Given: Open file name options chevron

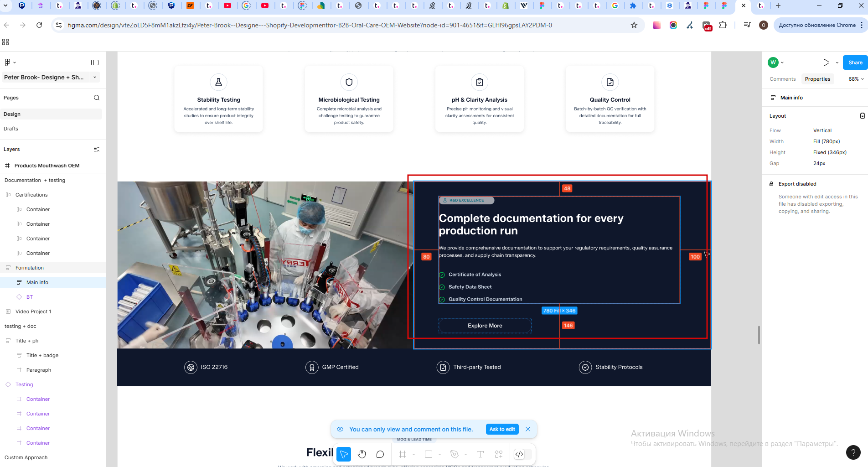Looking at the screenshot, I should coord(95,77).
